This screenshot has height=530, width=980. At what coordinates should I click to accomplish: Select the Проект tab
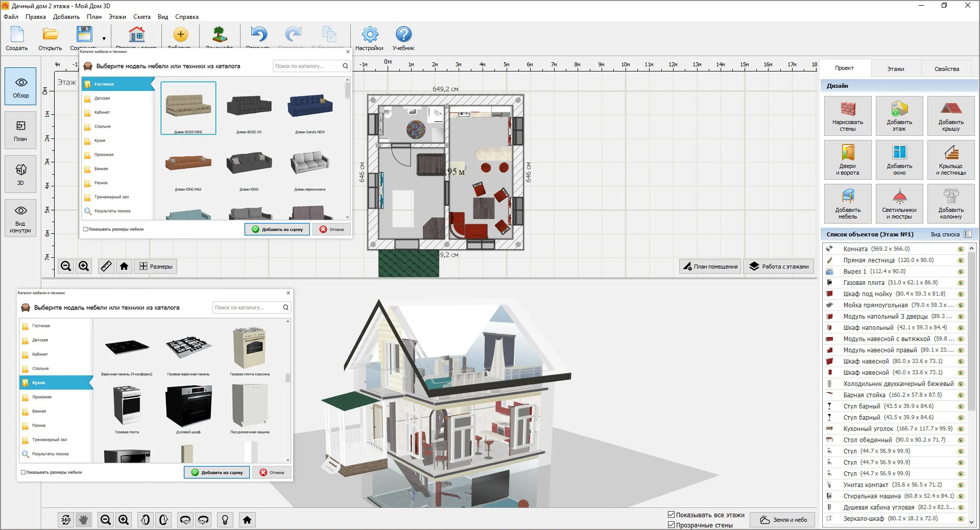[x=845, y=68]
